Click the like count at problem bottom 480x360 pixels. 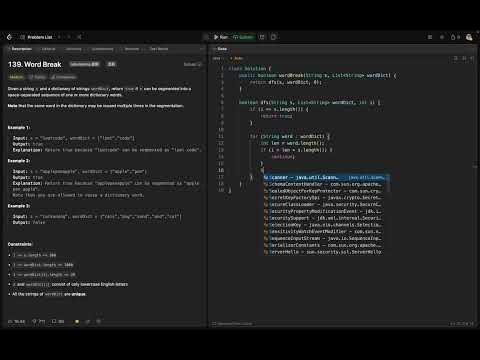click(x=17, y=321)
